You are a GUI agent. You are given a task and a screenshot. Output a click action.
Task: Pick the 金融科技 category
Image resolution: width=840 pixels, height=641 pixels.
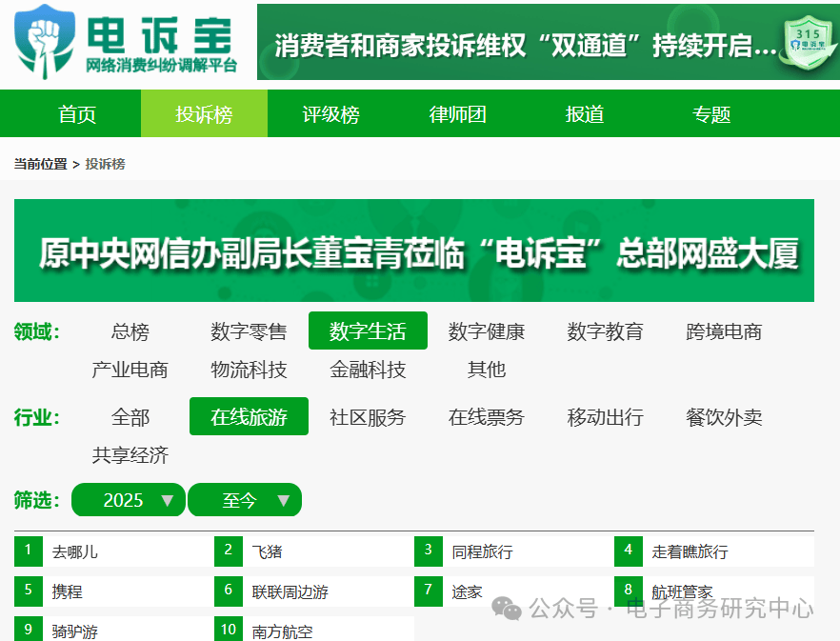pos(368,370)
